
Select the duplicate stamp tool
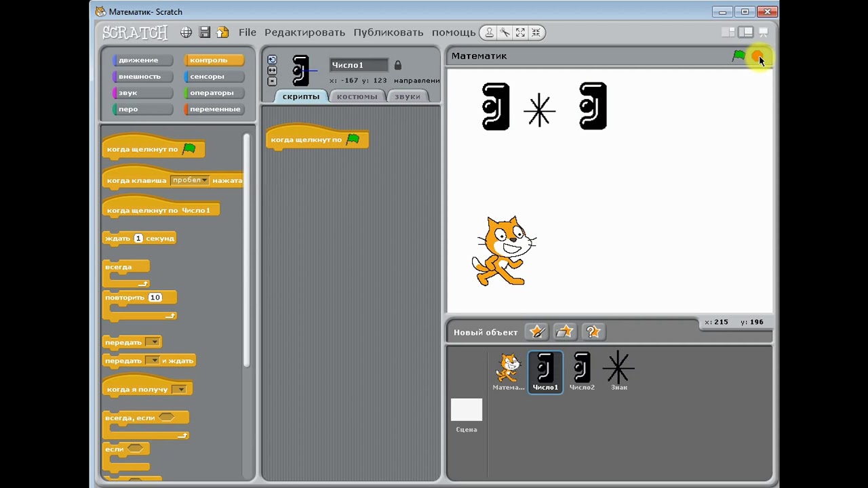tap(489, 33)
